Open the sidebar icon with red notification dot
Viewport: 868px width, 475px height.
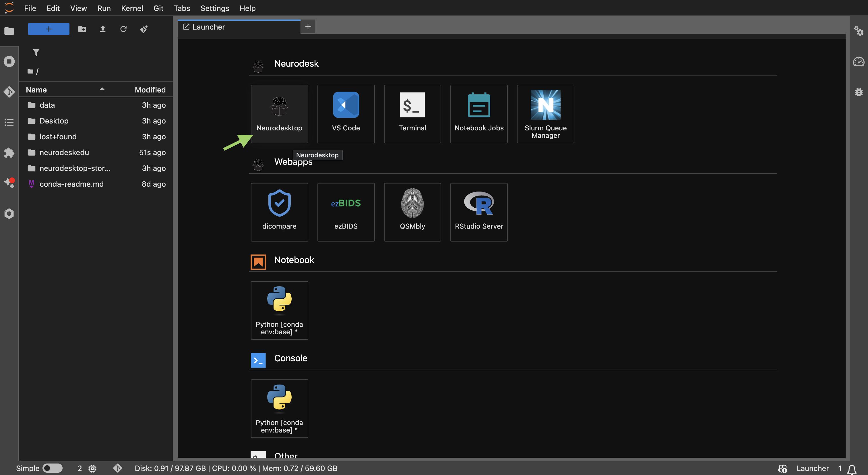click(9, 183)
